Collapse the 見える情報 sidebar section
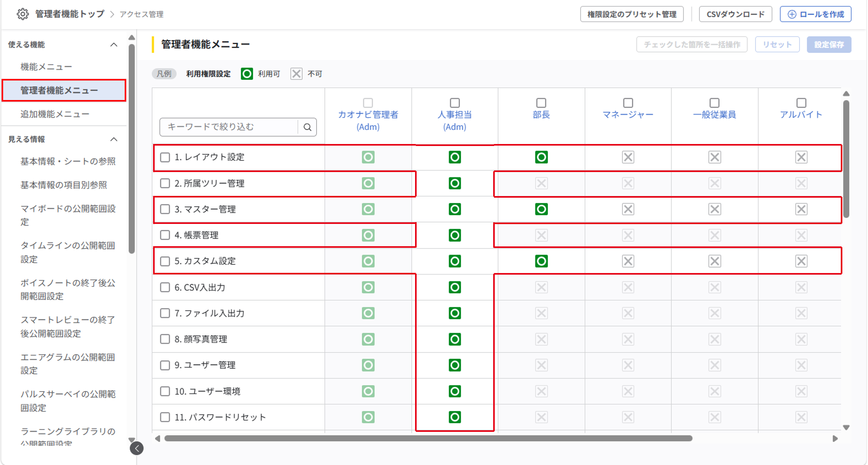Image resolution: width=868 pixels, height=465 pixels. pos(114,139)
